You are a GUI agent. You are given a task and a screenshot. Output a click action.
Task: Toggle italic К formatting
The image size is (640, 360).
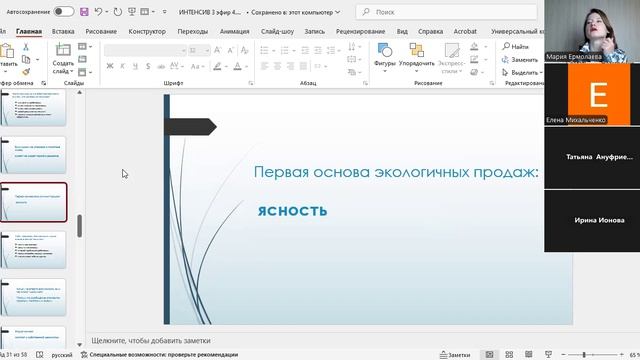(122, 66)
